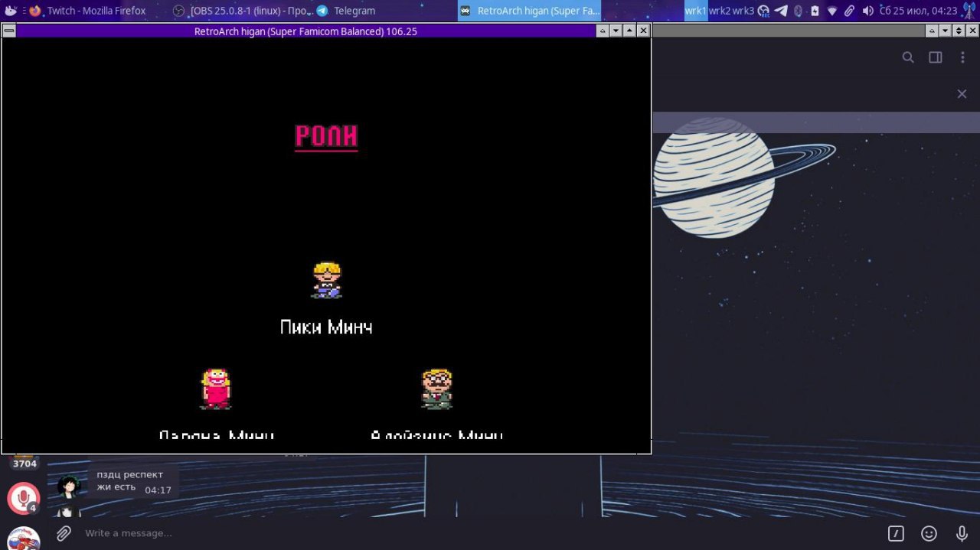Image resolution: width=980 pixels, height=550 pixels.
Task: Open the red microphone chat with 4 unread
Action: click(23, 498)
